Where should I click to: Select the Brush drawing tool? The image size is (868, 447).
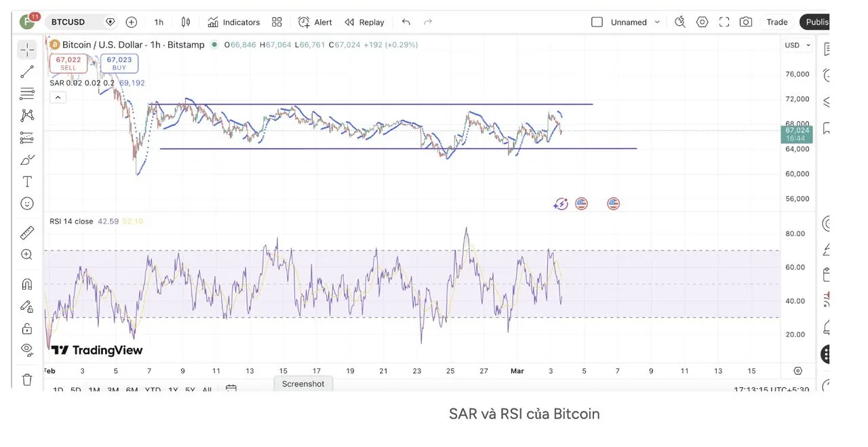coord(26,159)
